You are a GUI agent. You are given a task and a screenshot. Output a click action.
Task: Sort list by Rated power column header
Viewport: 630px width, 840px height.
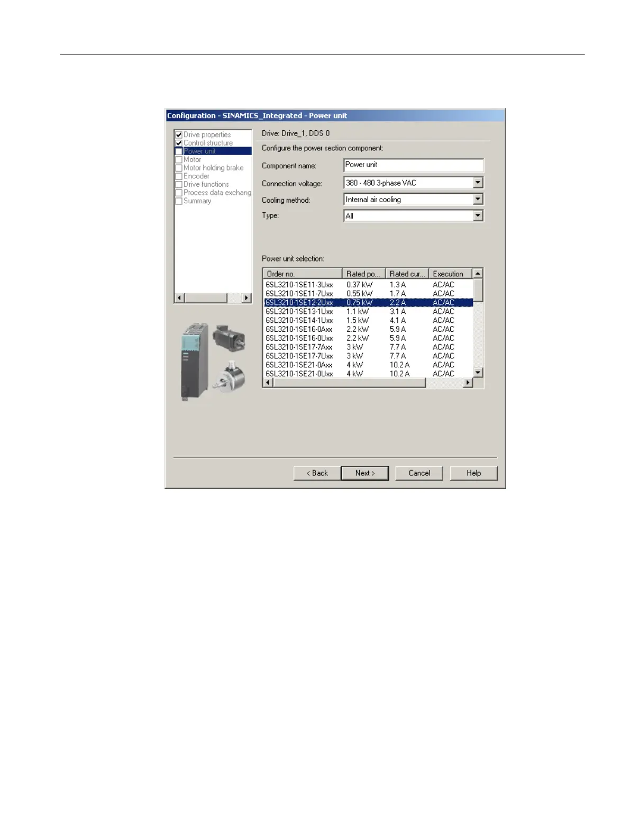point(364,274)
